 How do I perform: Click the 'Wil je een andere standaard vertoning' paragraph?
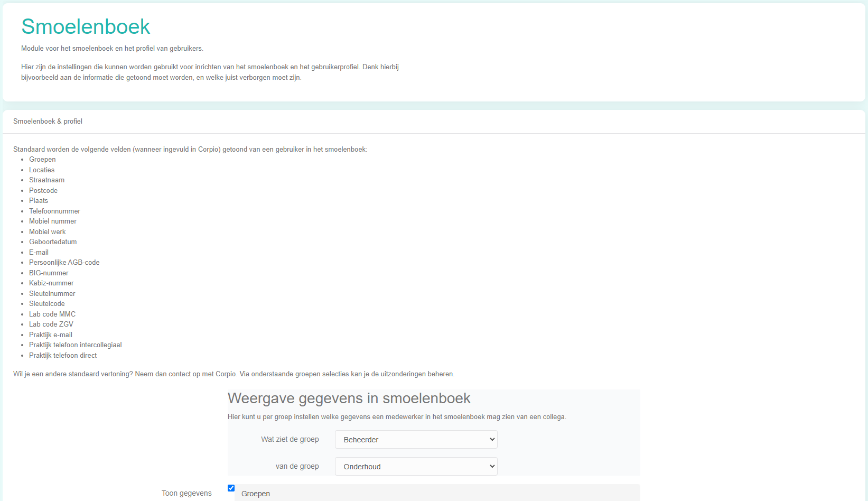point(234,374)
